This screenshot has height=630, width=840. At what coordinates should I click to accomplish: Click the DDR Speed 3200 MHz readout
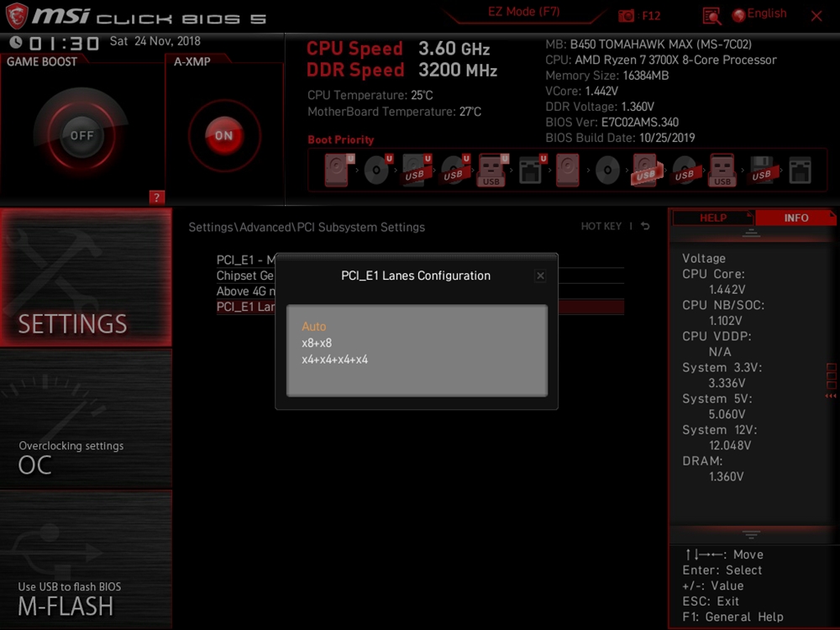coord(402,71)
